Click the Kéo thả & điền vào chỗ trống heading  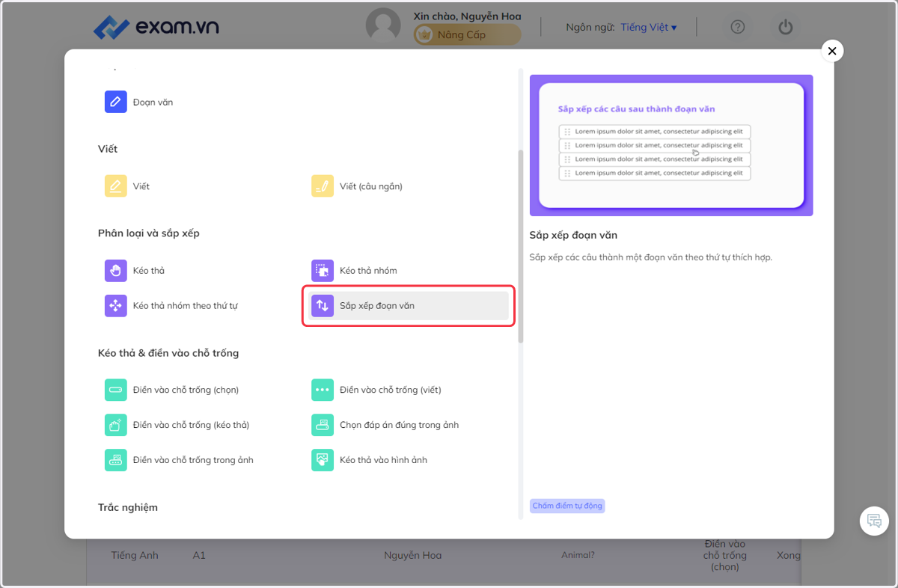tap(168, 353)
